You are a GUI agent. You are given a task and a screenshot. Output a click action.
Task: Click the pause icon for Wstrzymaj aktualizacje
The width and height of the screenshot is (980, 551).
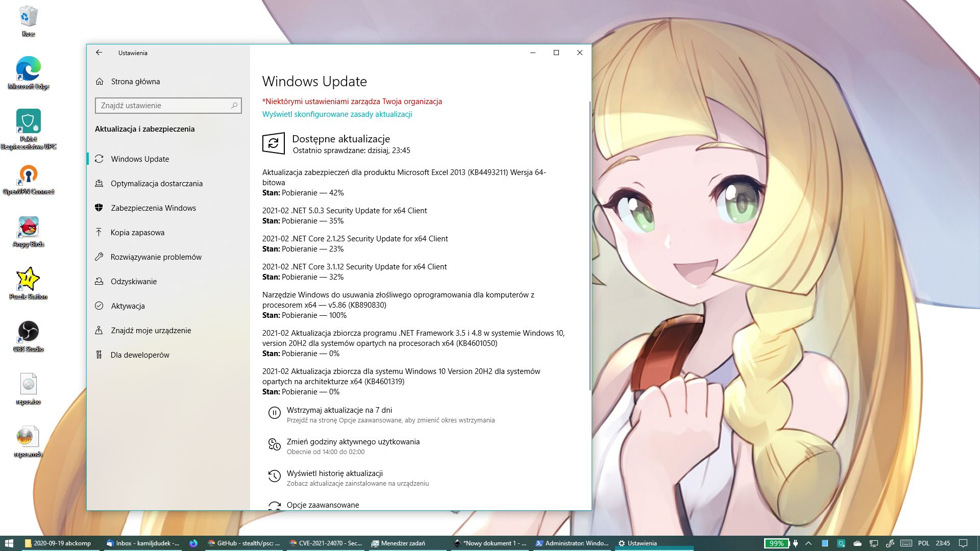(274, 413)
